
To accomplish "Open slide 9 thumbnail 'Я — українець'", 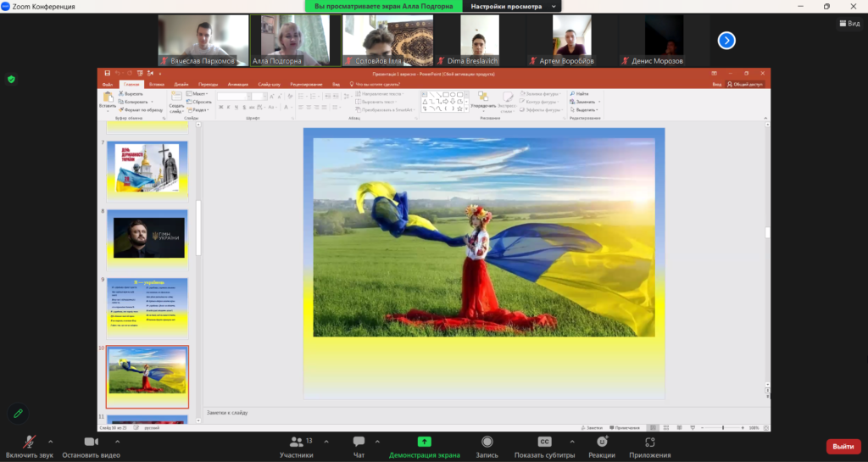I will 147,309.
